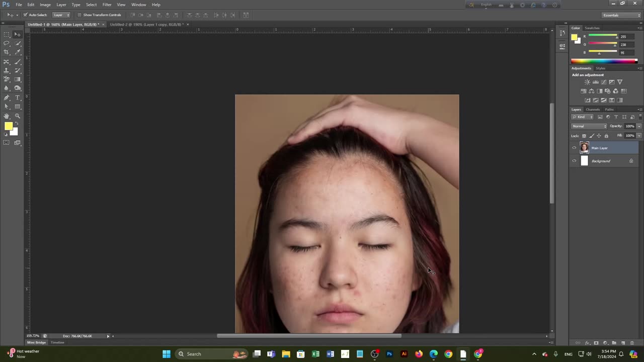Swap foreground and background colors
This screenshot has height=362, width=644.
click(x=17, y=124)
